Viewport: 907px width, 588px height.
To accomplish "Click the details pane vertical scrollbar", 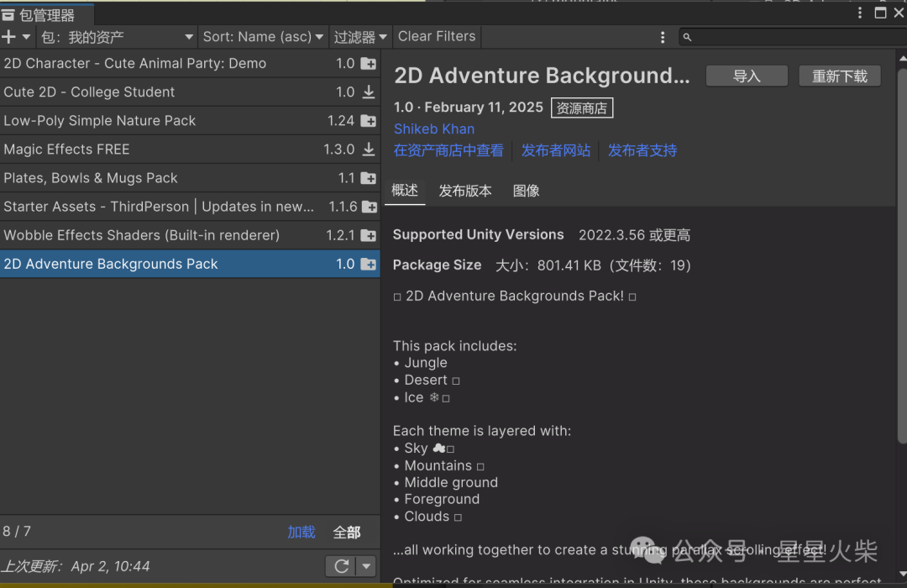I will (x=902, y=255).
